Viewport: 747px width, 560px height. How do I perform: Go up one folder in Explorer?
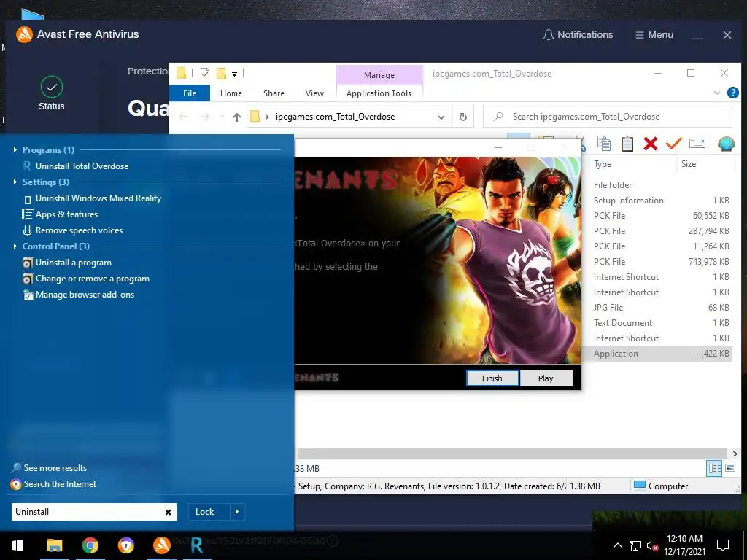tap(237, 117)
